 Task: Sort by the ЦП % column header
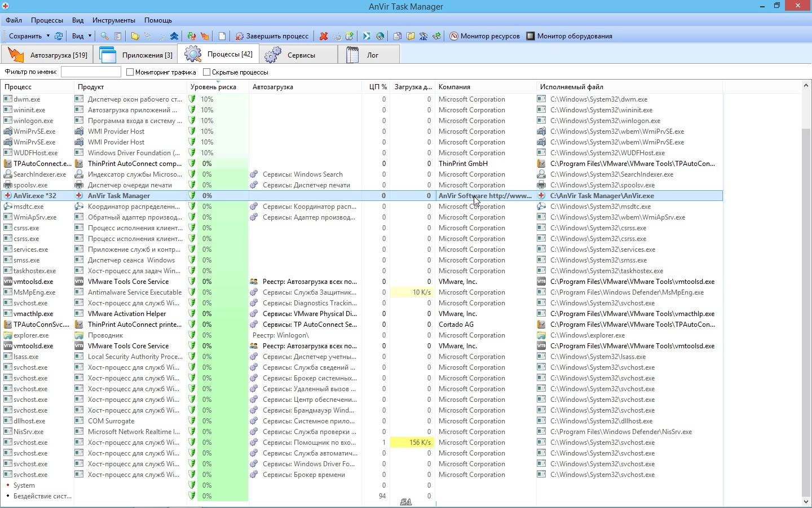pos(376,86)
